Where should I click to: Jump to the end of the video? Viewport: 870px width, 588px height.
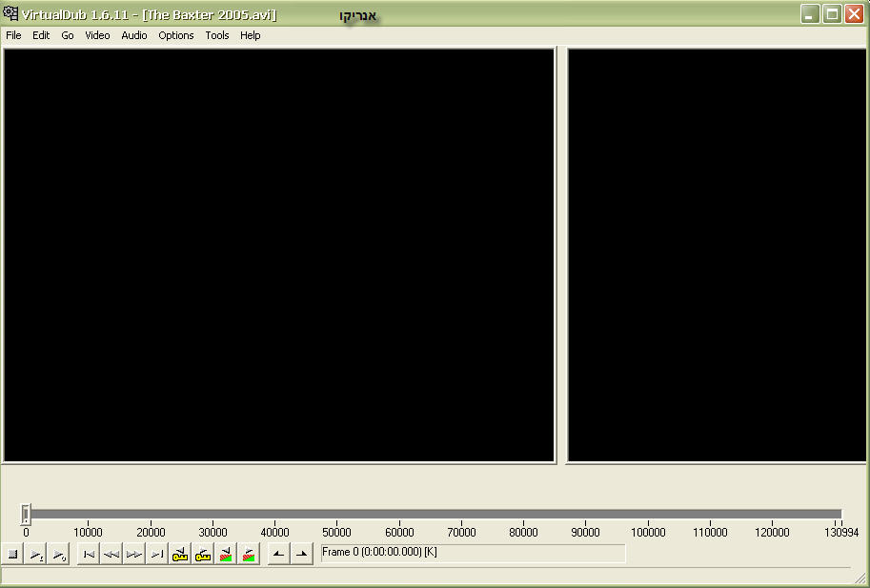[x=157, y=554]
